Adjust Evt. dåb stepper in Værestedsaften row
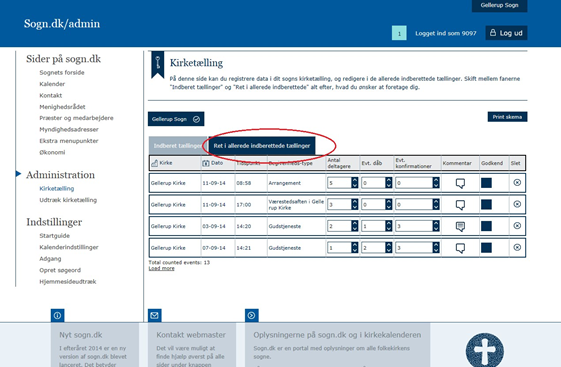The height and width of the screenshot is (367, 561). pos(389,204)
